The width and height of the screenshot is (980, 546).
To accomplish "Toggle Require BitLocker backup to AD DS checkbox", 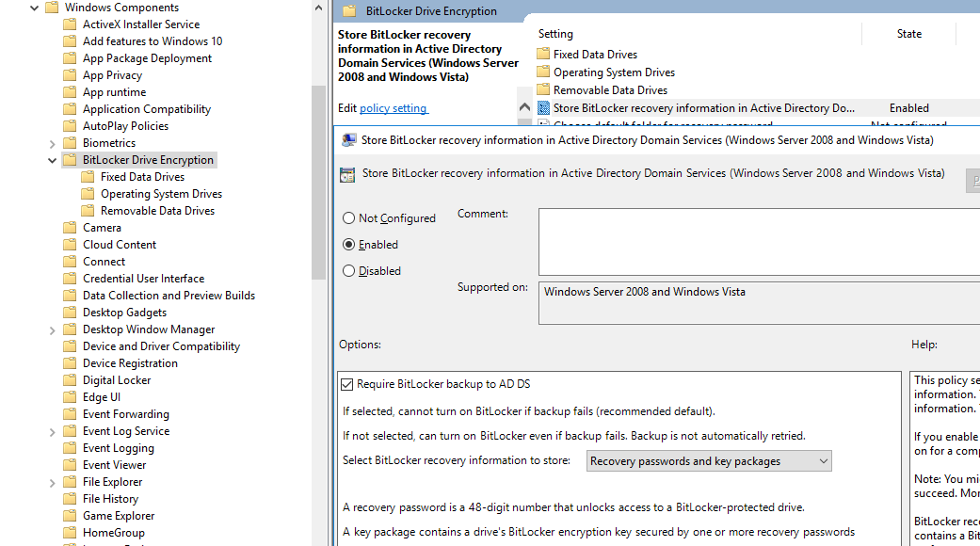I will [x=346, y=384].
